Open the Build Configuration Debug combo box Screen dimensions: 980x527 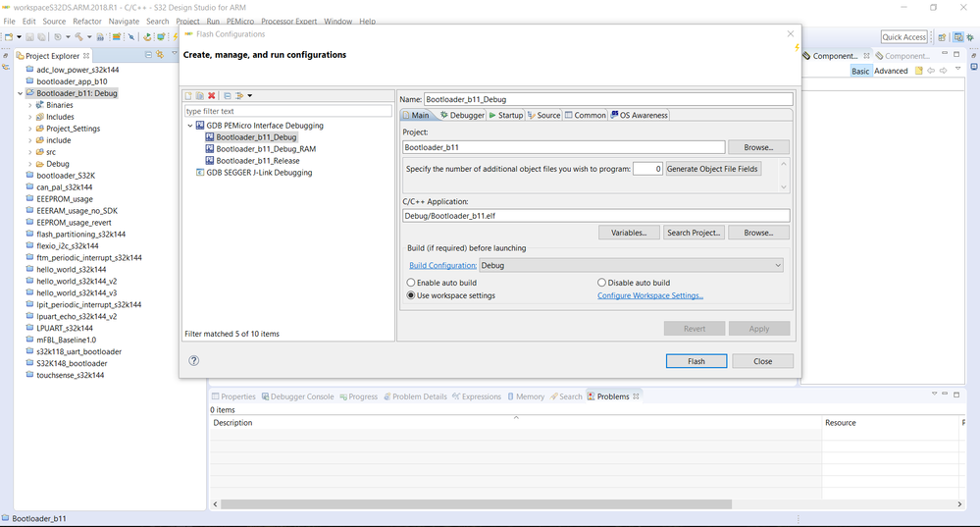(x=631, y=265)
